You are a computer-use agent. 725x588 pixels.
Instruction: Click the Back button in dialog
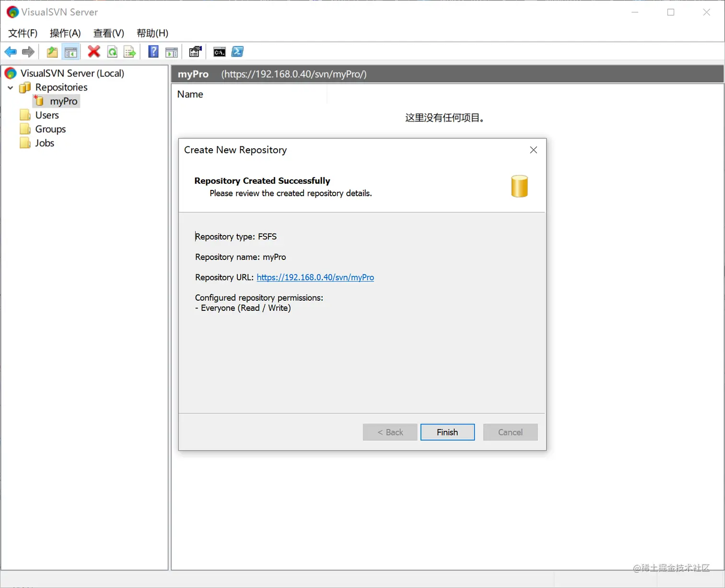(390, 432)
